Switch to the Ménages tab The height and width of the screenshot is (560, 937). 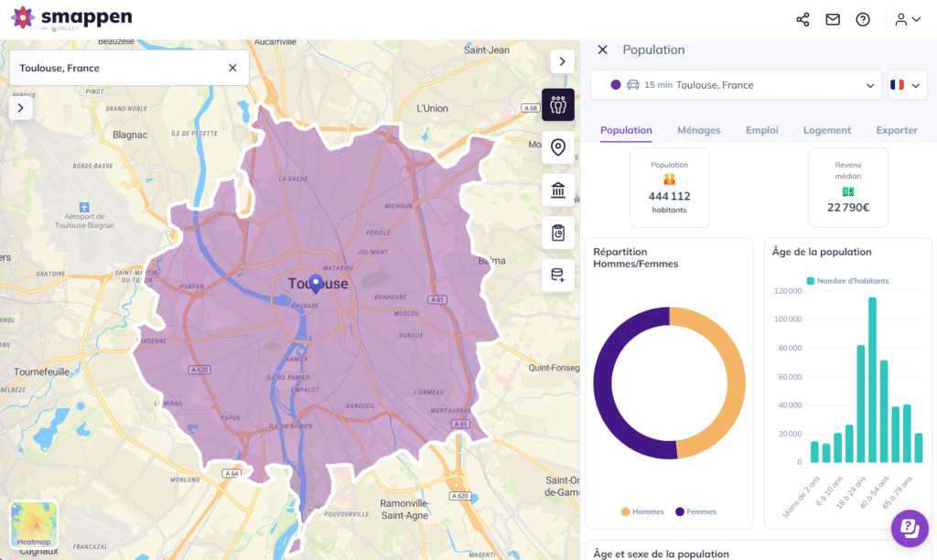[698, 130]
